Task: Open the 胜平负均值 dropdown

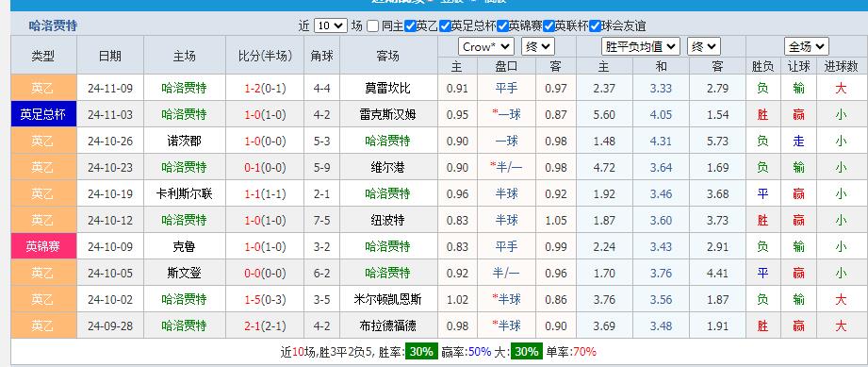Action: (x=641, y=46)
